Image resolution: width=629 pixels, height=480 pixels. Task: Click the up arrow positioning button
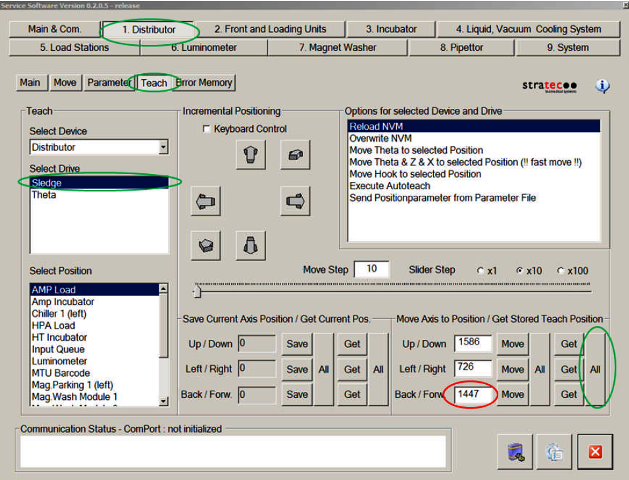250,154
